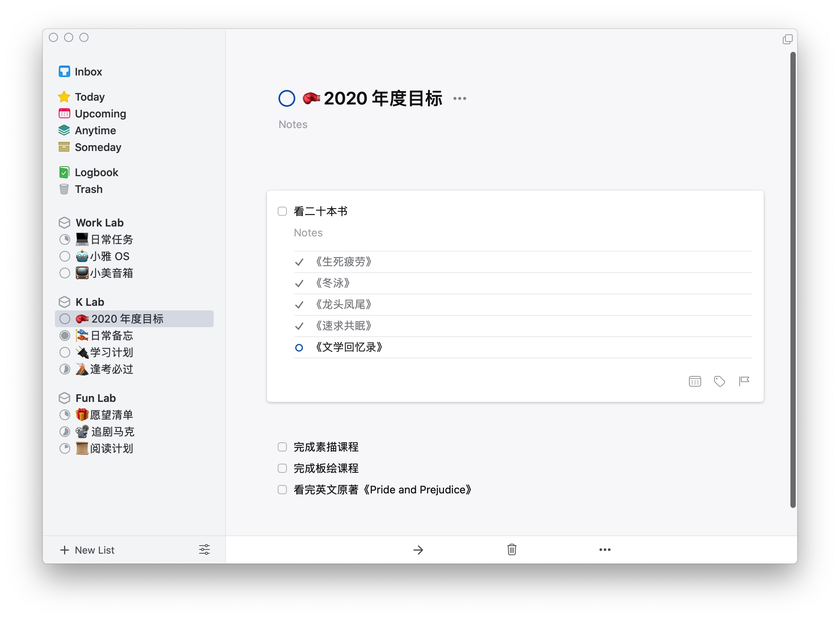Check off the 看二十本书 task
Viewport: 840px width, 620px height.
point(282,211)
